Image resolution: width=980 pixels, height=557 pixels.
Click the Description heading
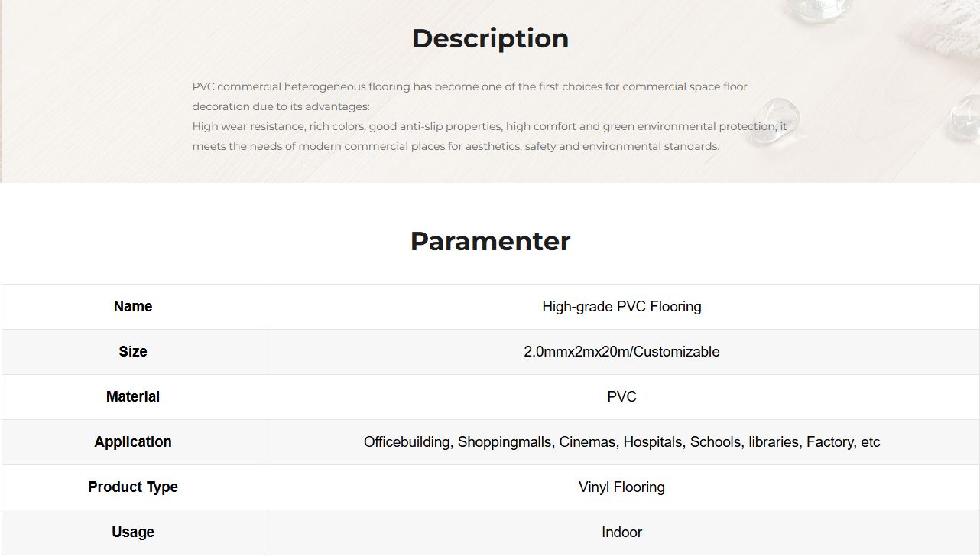tap(490, 38)
